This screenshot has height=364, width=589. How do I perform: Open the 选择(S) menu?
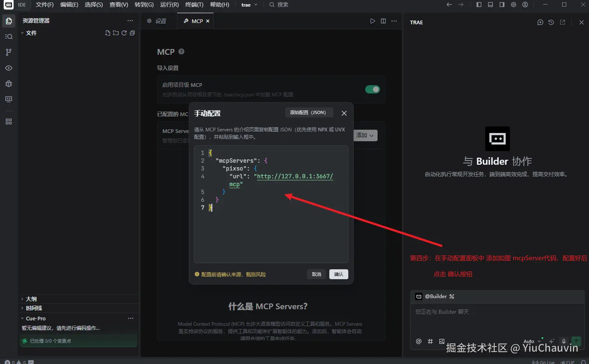(x=94, y=5)
